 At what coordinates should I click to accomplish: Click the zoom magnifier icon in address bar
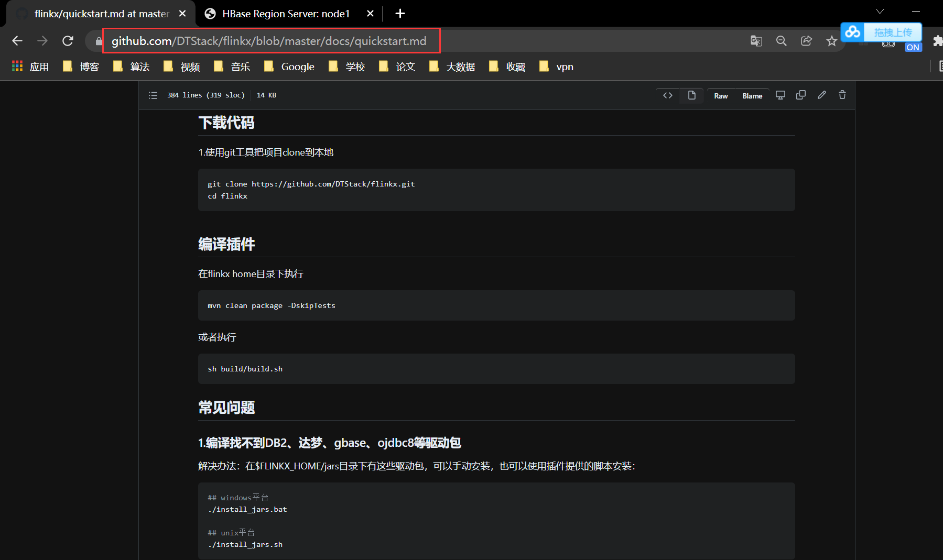(781, 41)
